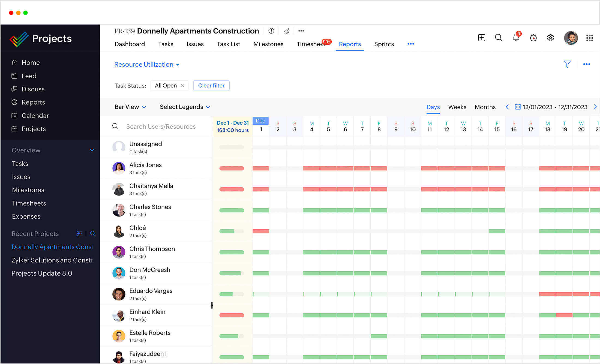Image resolution: width=600 pixels, height=364 pixels.
Task: Click Clear filter button
Action: coord(211,85)
